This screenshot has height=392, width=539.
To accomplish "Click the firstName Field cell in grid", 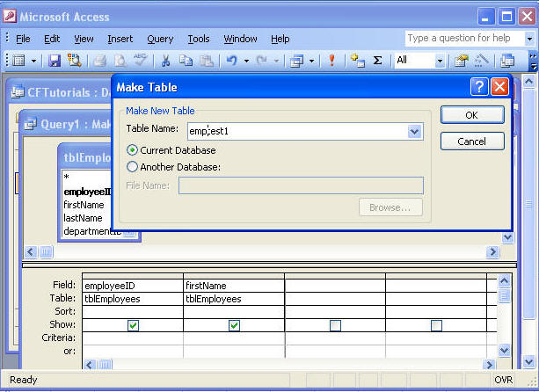I will [x=234, y=286].
